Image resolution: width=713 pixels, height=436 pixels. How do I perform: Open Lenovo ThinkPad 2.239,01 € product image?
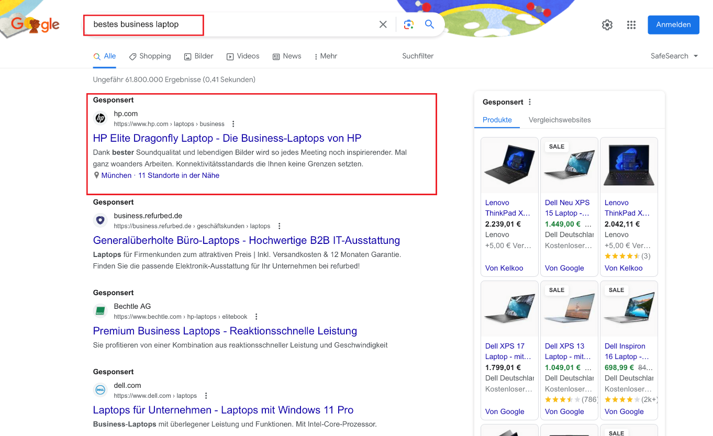point(509,165)
